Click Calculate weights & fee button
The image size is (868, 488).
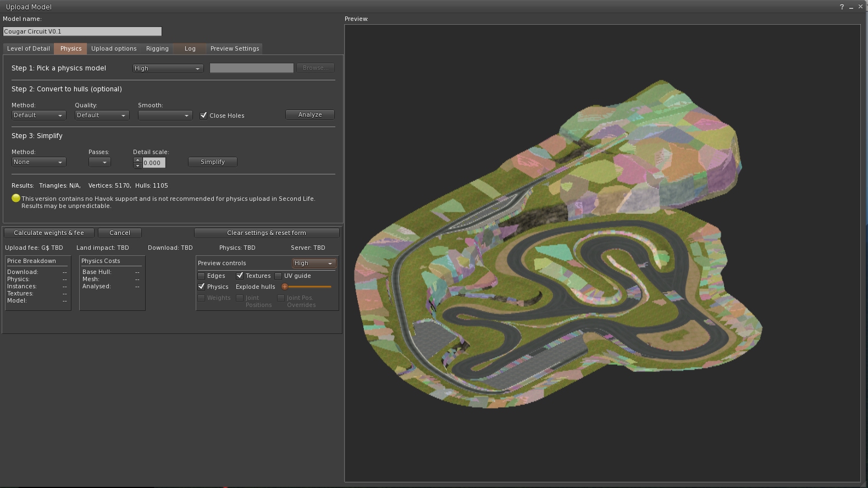tap(49, 233)
